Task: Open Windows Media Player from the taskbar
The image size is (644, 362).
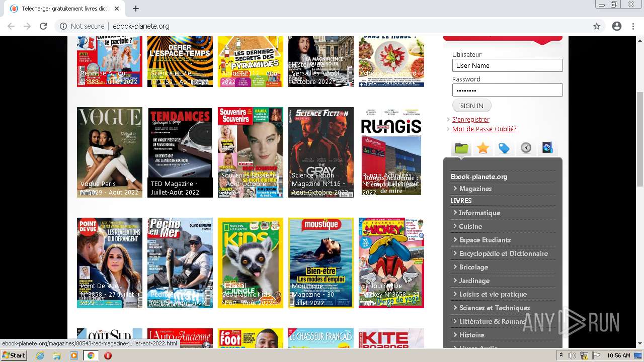Action: (x=74, y=355)
